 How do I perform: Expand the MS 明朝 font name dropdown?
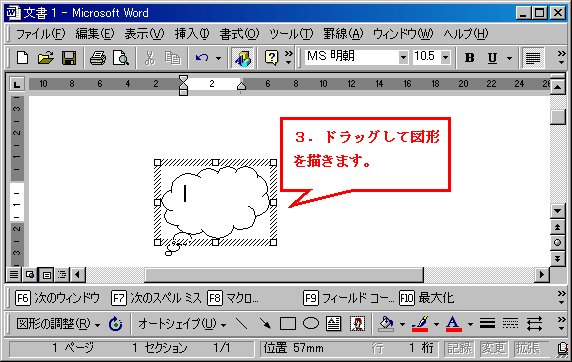(x=403, y=57)
